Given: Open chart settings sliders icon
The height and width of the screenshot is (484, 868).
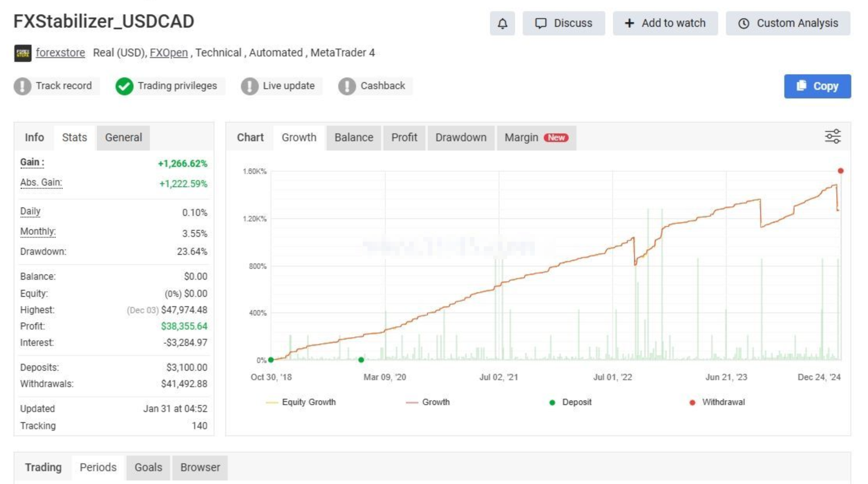Looking at the screenshot, I should click(833, 137).
